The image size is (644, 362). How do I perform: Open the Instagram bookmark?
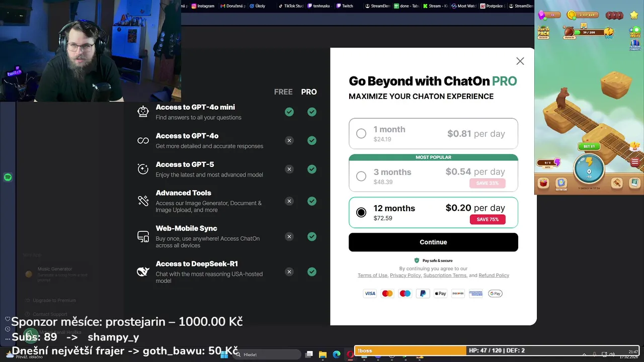coord(202,6)
